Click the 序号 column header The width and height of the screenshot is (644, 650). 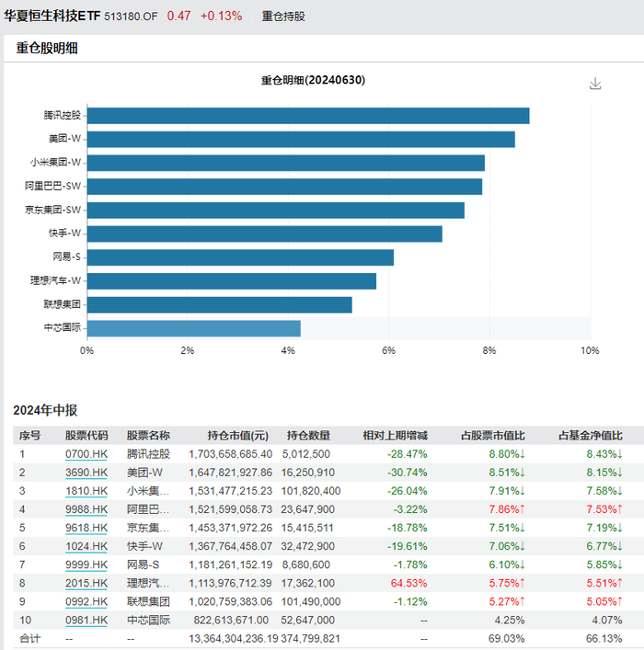[29, 436]
